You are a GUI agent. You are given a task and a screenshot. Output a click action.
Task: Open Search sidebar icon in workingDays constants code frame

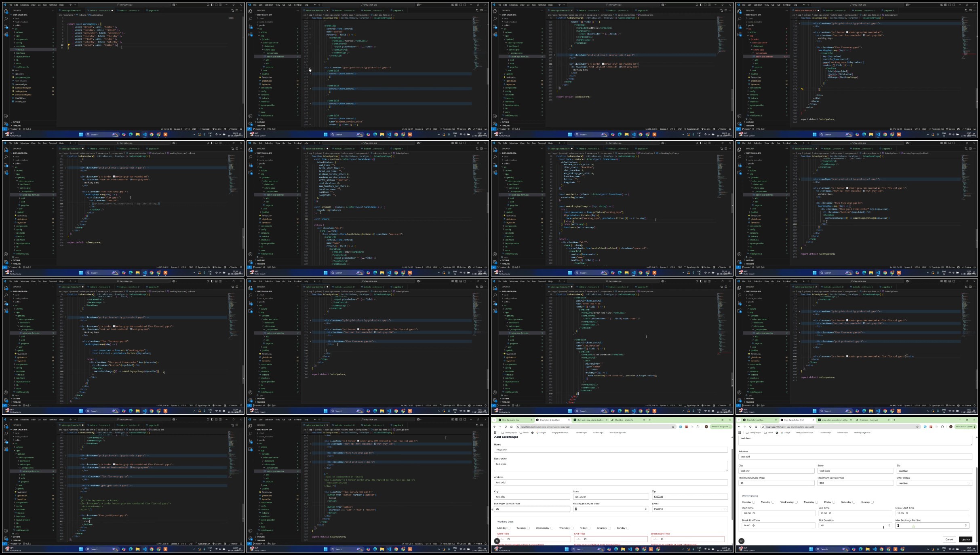[x=6, y=19]
